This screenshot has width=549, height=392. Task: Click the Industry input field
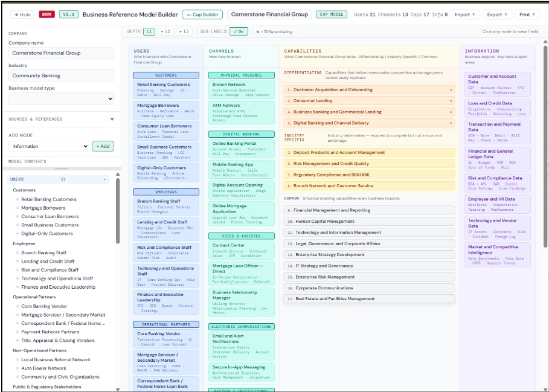tap(61, 76)
